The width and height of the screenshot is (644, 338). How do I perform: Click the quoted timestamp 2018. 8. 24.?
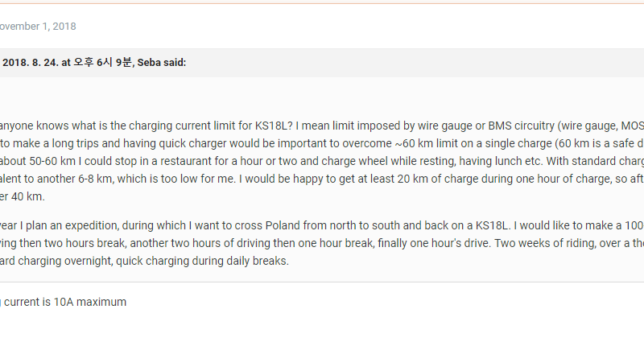pyautogui.click(x=31, y=63)
